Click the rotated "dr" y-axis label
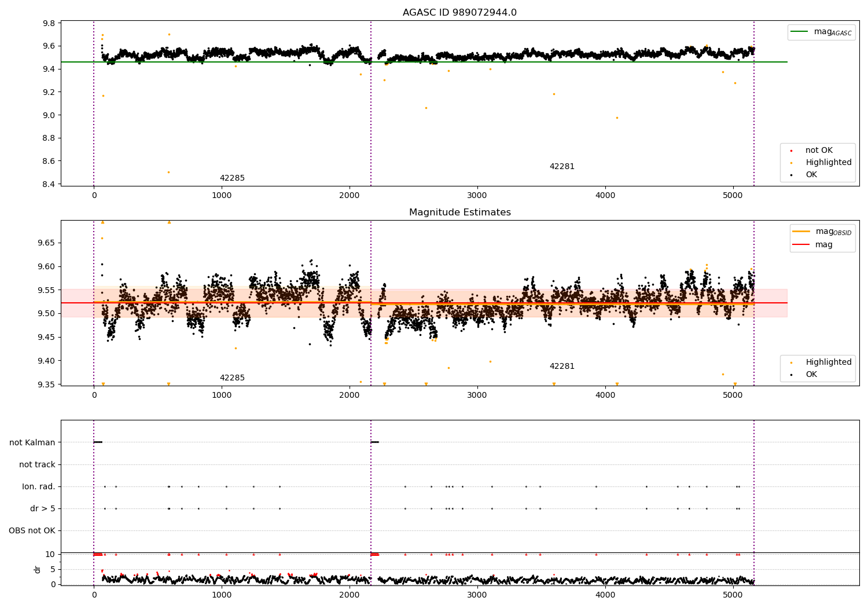Screen dimensions: 868x608 click(38, 569)
